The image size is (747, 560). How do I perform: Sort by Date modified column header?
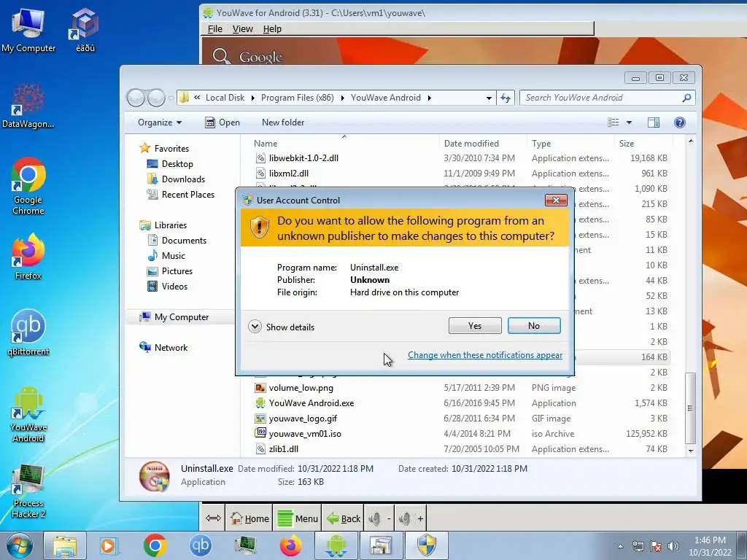pyautogui.click(x=471, y=144)
